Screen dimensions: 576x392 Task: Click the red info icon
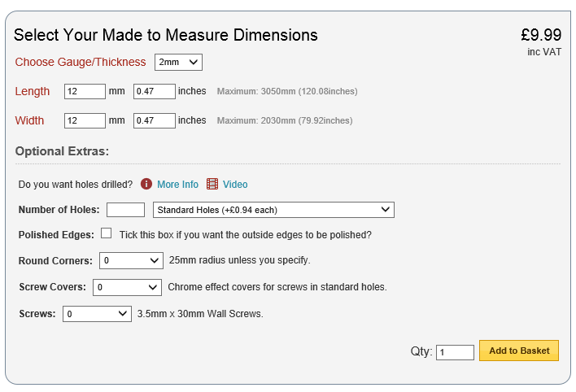tap(146, 185)
